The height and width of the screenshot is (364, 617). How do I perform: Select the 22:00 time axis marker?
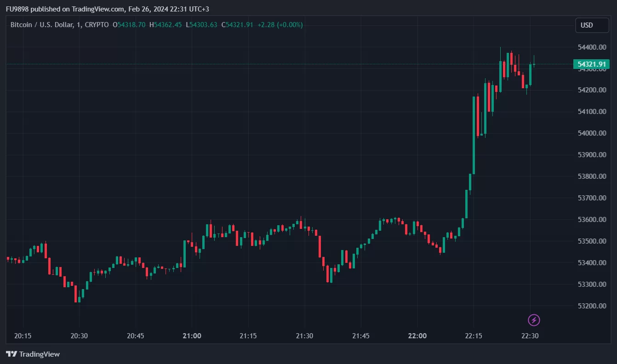coord(417,336)
